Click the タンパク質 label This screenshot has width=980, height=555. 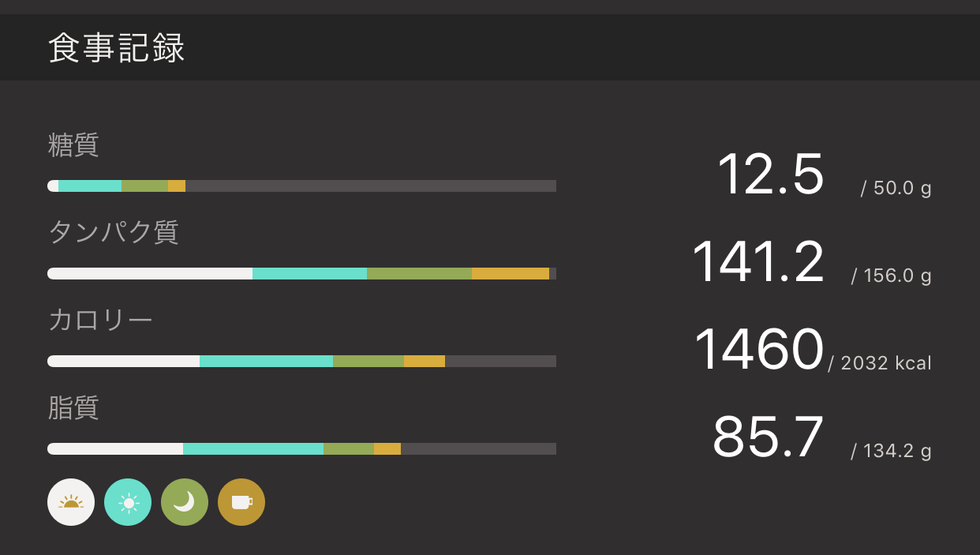pyautogui.click(x=114, y=232)
